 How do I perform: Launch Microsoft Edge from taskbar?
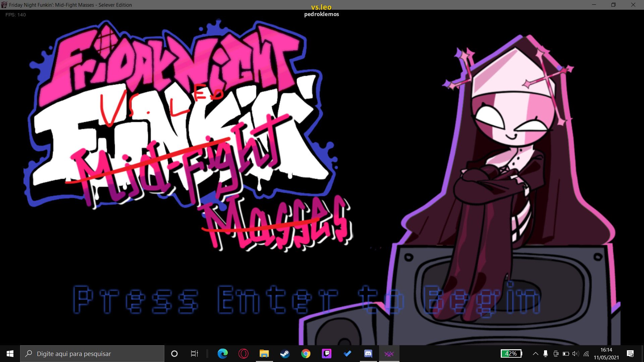click(222, 354)
